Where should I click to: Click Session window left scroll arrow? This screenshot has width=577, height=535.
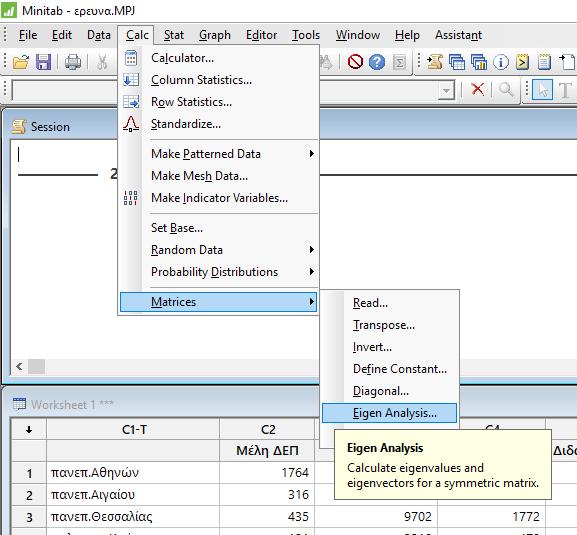coord(19,366)
